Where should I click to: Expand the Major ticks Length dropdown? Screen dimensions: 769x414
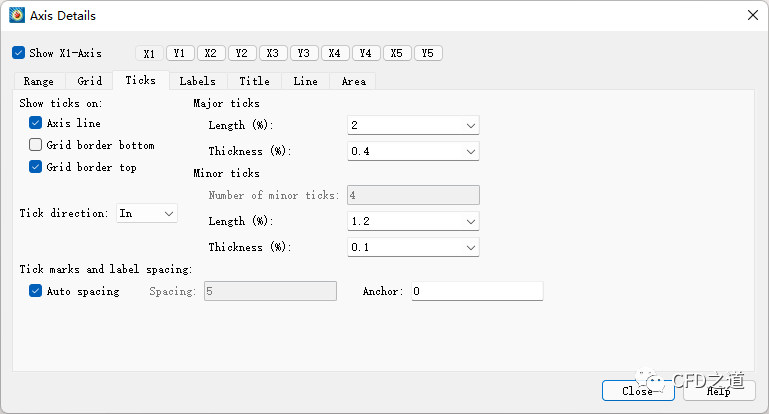click(413, 125)
